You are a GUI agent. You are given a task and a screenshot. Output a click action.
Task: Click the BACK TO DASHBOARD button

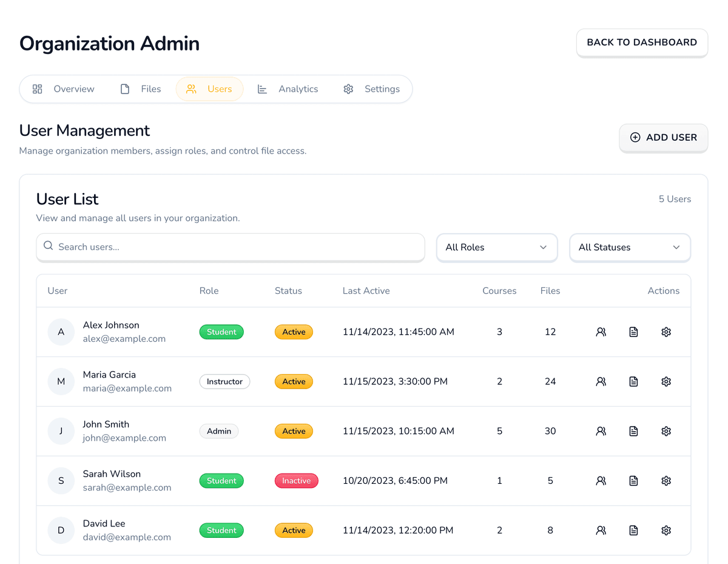click(x=641, y=42)
